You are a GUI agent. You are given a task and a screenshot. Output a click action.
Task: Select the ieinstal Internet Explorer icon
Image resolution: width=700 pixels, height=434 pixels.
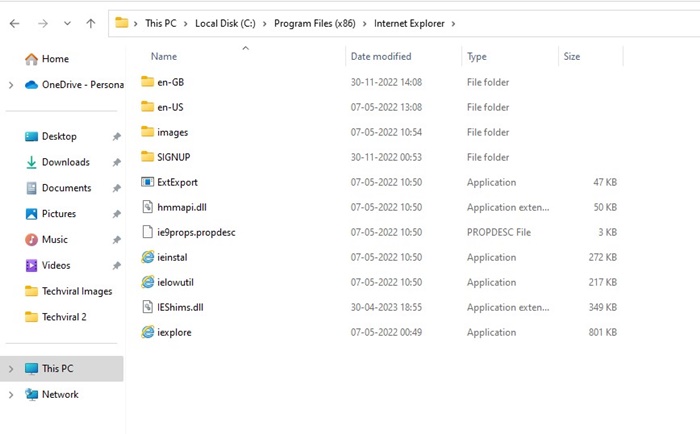click(148, 257)
